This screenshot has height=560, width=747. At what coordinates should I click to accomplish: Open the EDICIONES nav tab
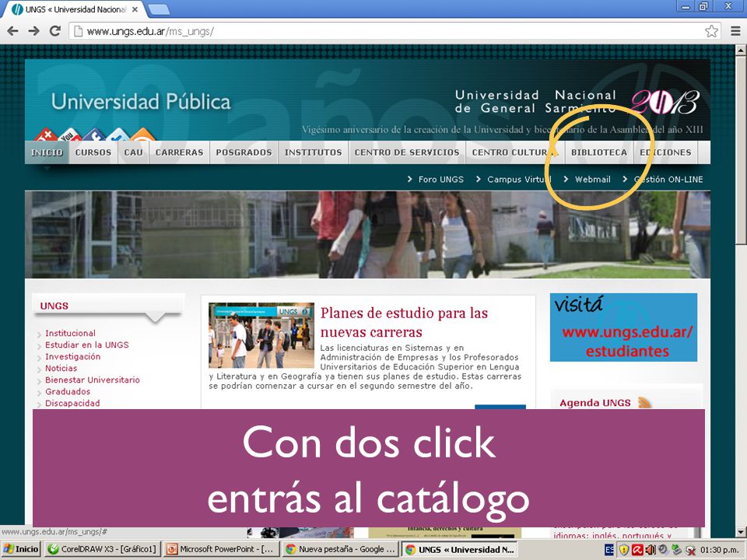665,152
